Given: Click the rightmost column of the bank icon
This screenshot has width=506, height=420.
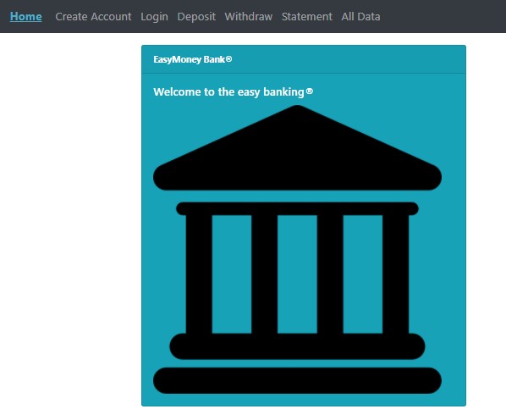Looking at the screenshot, I should pos(396,274).
